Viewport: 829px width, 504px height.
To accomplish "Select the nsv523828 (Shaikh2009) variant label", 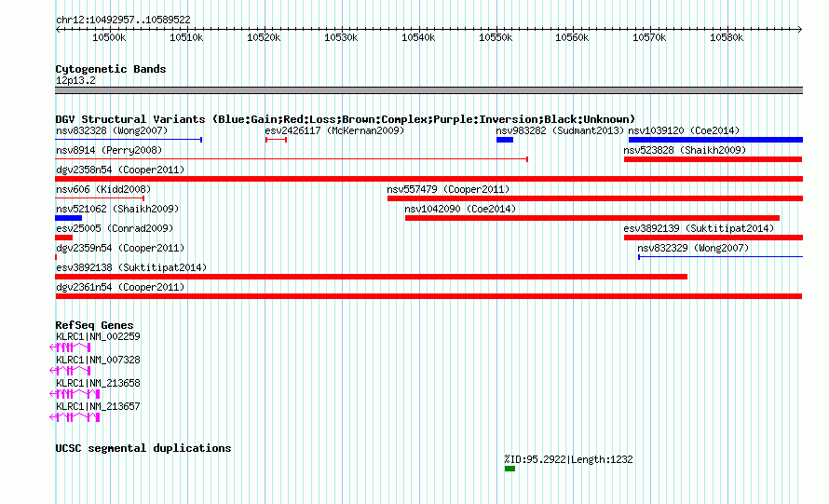I will click(685, 150).
